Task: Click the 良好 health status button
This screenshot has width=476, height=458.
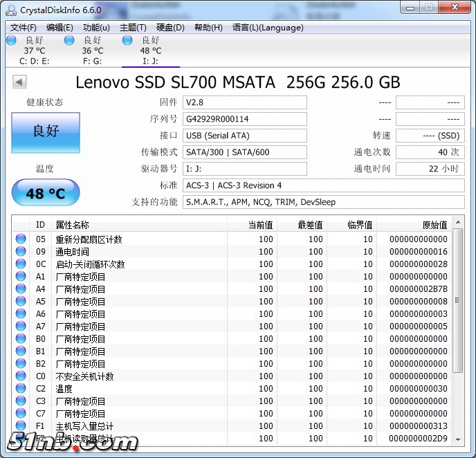Action: pyautogui.click(x=46, y=132)
